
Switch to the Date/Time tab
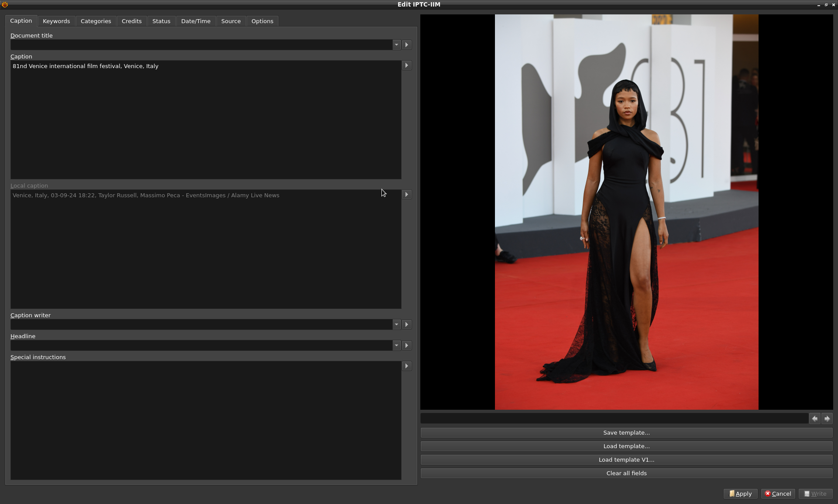pyautogui.click(x=196, y=21)
